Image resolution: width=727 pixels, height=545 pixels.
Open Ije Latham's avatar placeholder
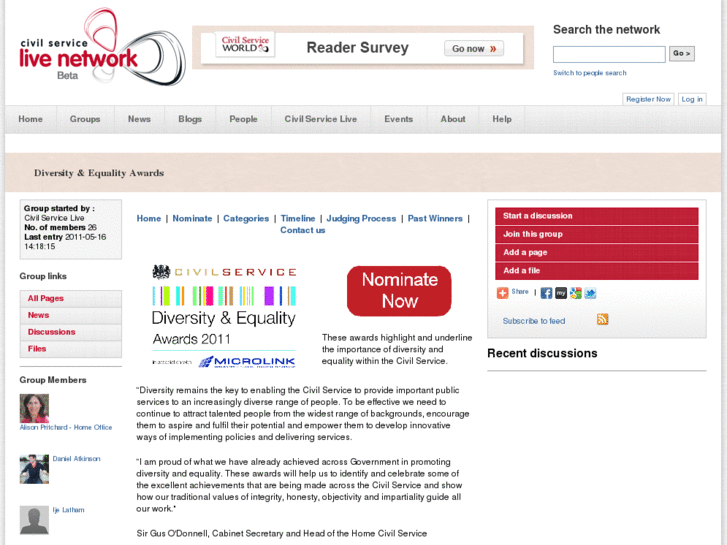pyautogui.click(x=34, y=520)
